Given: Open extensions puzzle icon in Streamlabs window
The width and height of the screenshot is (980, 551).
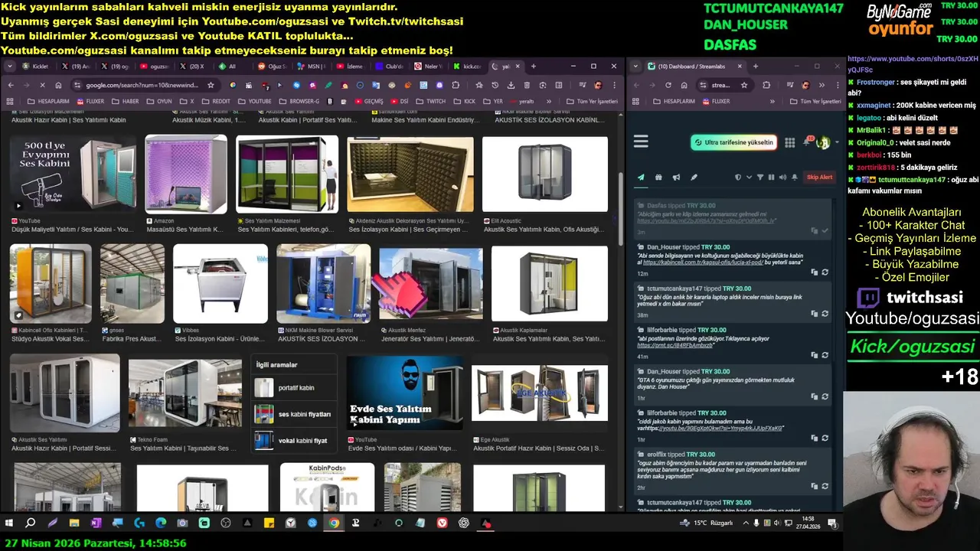Looking at the screenshot, I should [x=766, y=85].
